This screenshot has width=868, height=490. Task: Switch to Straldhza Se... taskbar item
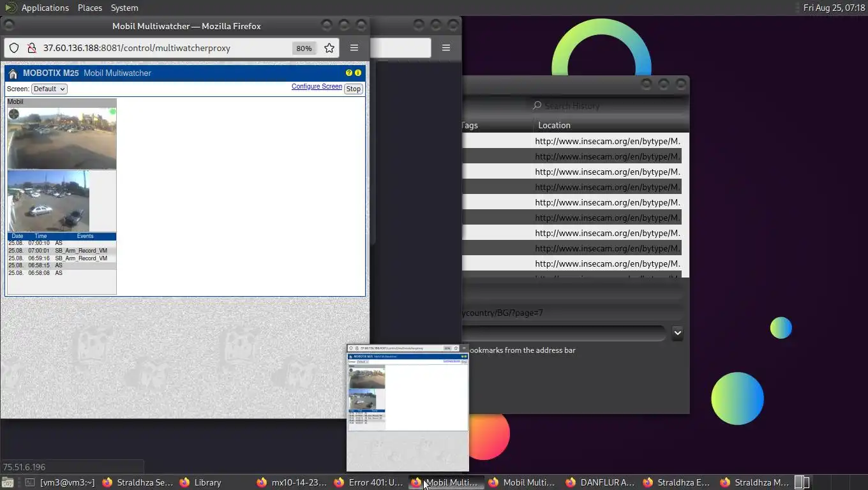[x=137, y=482]
